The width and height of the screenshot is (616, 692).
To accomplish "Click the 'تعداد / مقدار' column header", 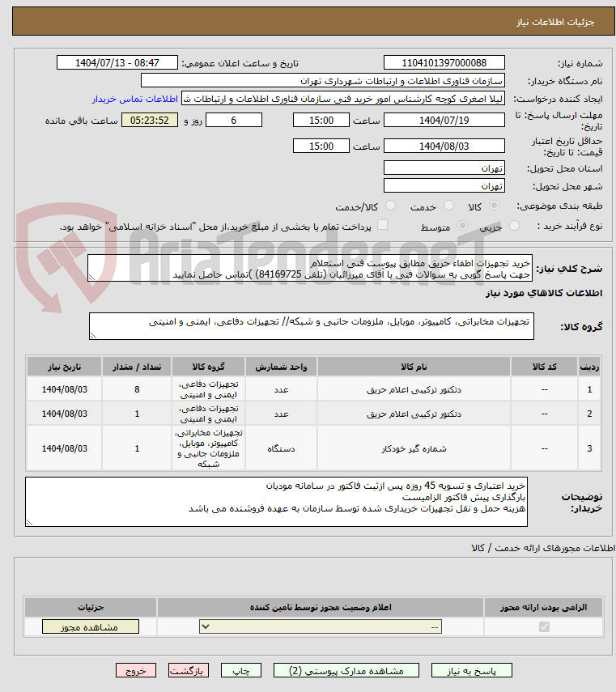I will point(137,367).
